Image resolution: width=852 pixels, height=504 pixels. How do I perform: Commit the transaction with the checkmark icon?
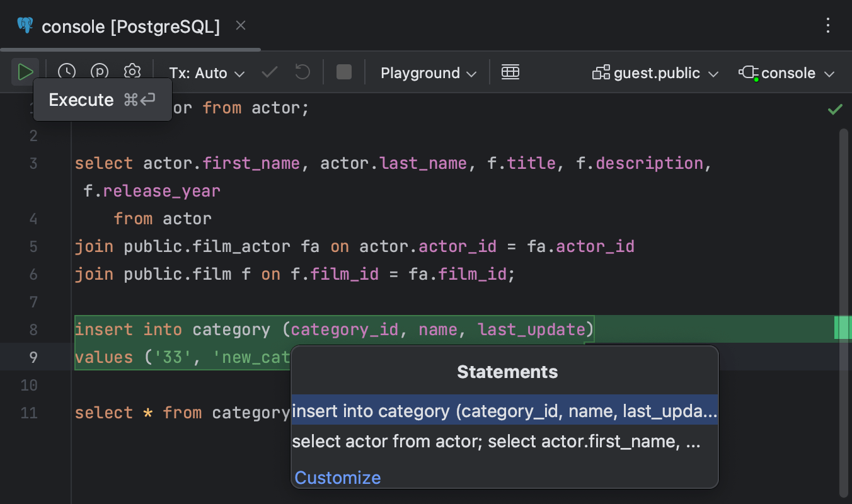(x=269, y=72)
